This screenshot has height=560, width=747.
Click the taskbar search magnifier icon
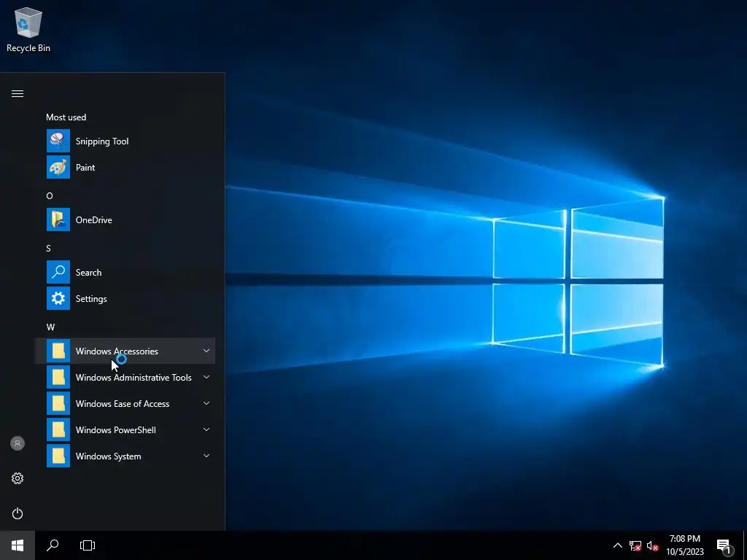tap(53, 545)
